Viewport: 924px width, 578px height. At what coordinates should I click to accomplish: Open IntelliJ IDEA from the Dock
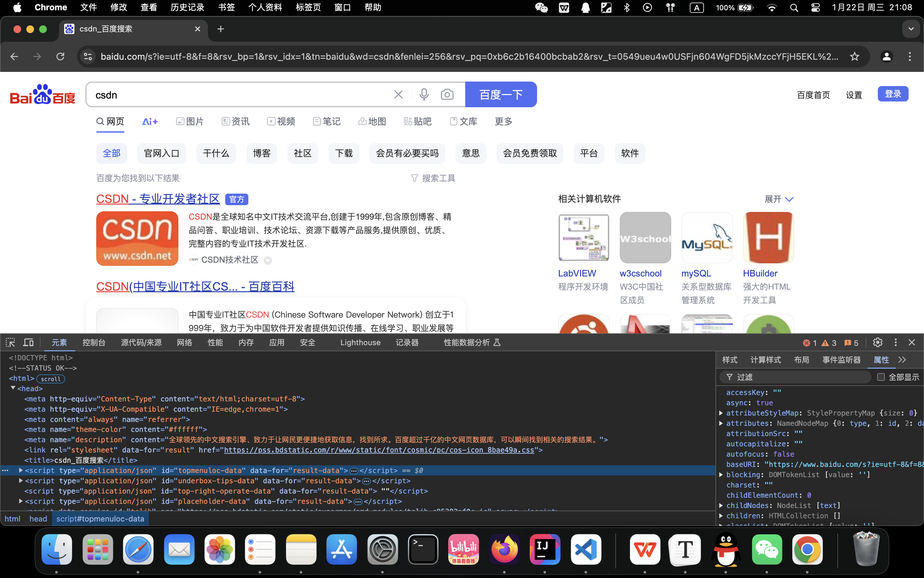pyautogui.click(x=545, y=549)
